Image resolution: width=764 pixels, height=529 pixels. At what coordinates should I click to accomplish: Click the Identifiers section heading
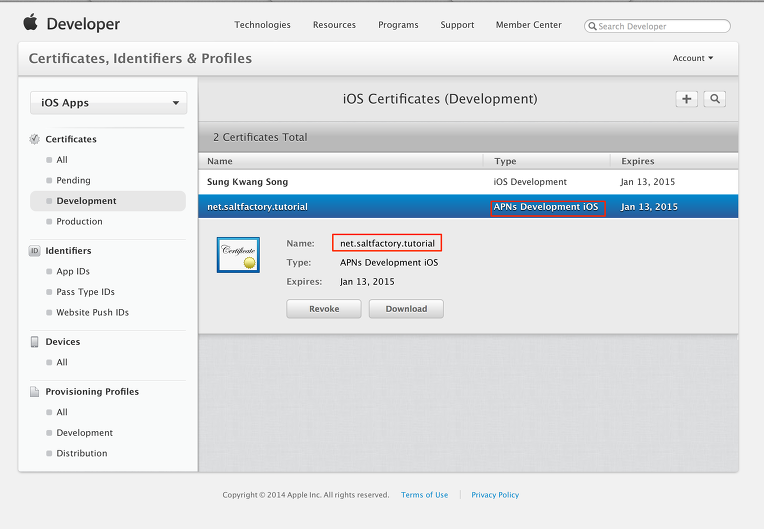[x=68, y=251]
